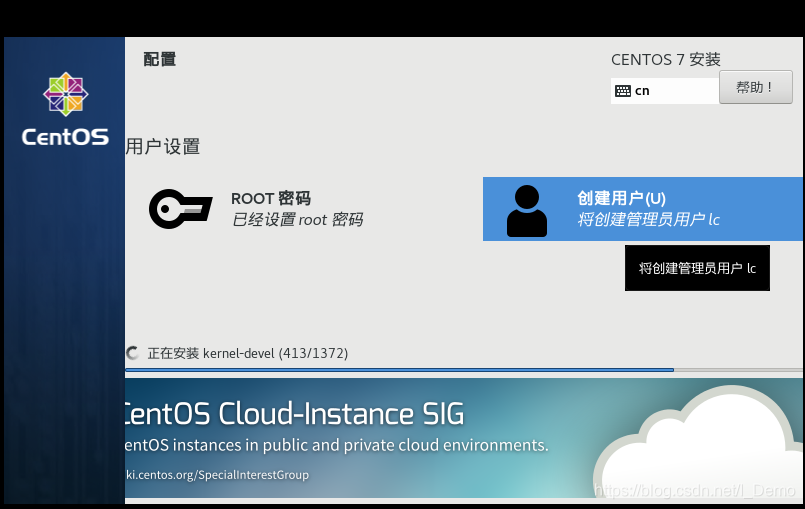The image size is (805, 509).
Task: Click the installation progress bar
Action: click(464, 370)
